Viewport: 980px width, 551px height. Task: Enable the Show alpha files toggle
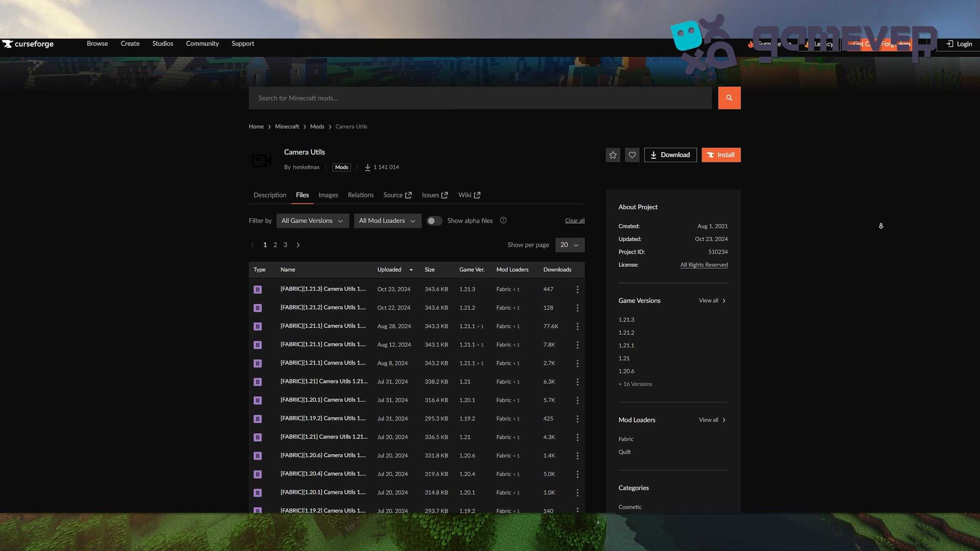click(434, 221)
